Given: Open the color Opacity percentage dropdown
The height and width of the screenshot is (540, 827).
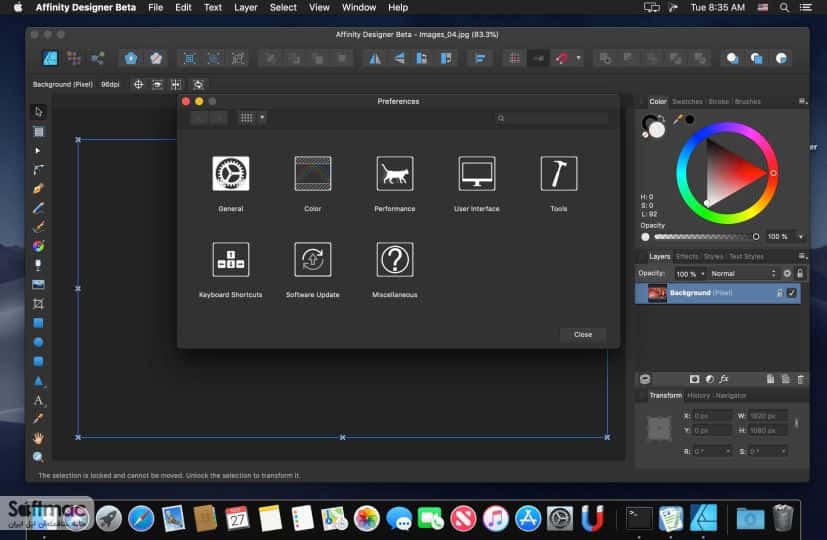Looking at the screenshot, I should pos(801,236).
